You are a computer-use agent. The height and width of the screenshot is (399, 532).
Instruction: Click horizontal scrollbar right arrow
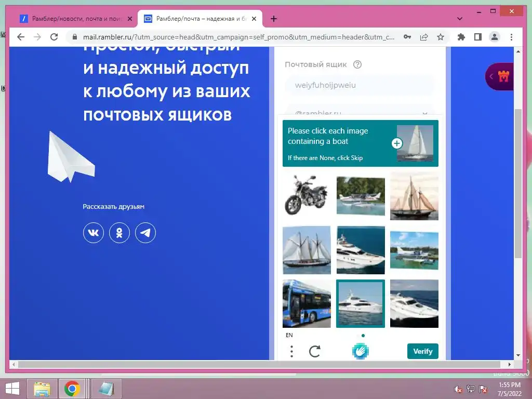pyautogui.click(x=510, y=364)
